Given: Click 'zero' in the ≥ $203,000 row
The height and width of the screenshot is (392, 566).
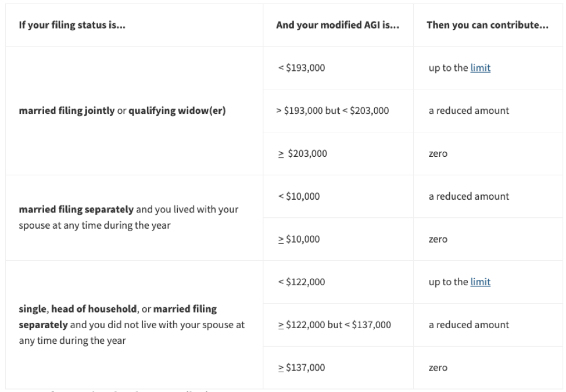Looking at the screenshot, I should pyautogui.click(x=438, y=154).
